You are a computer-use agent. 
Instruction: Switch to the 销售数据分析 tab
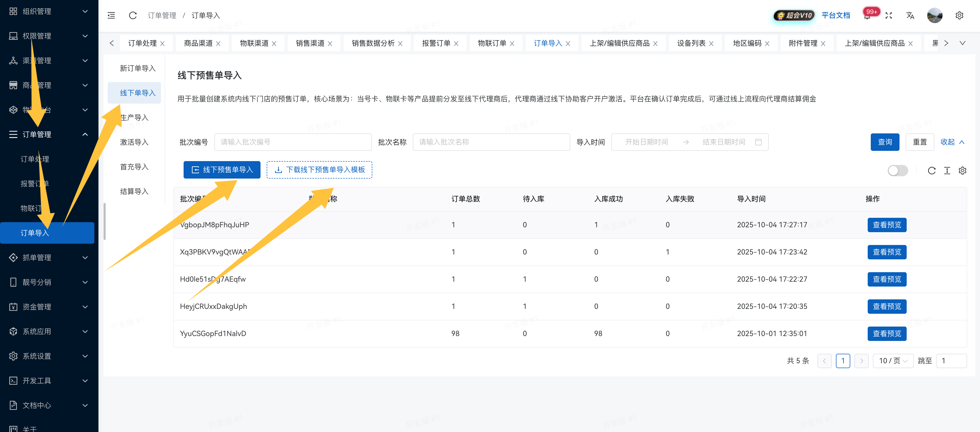pos(373,43)
